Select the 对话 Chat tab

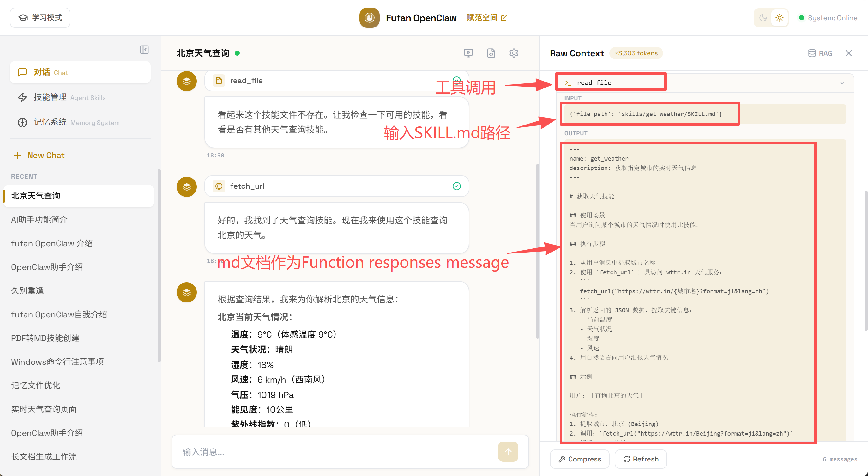80,72
